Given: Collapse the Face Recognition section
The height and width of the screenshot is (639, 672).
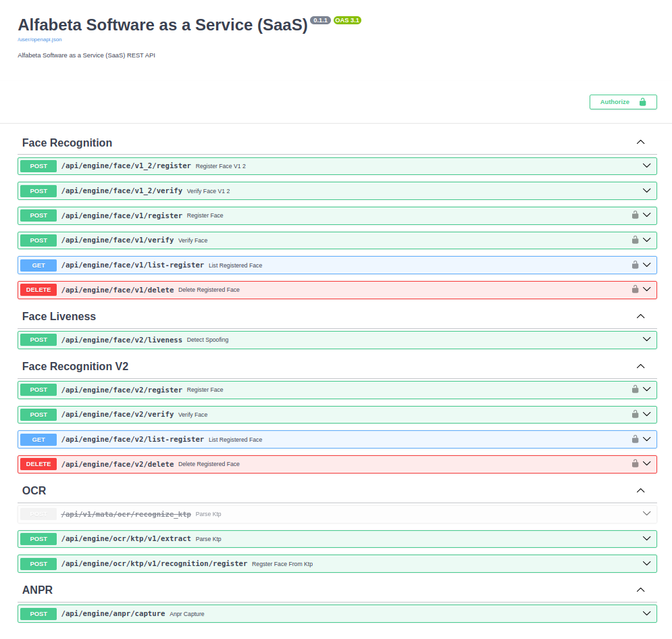Looking at the screenshot, I should tap(640, 143).
